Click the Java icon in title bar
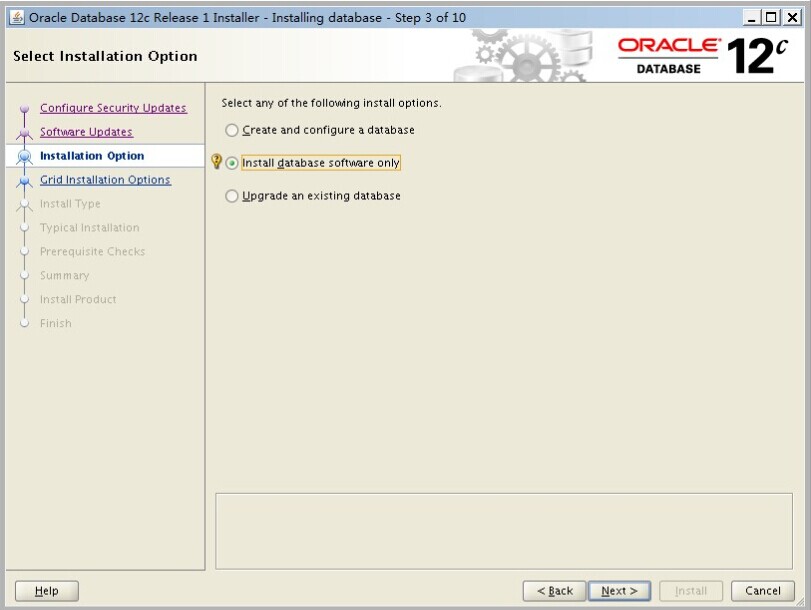The width and height of the screenshot is (811, 610). coord(17,17)
